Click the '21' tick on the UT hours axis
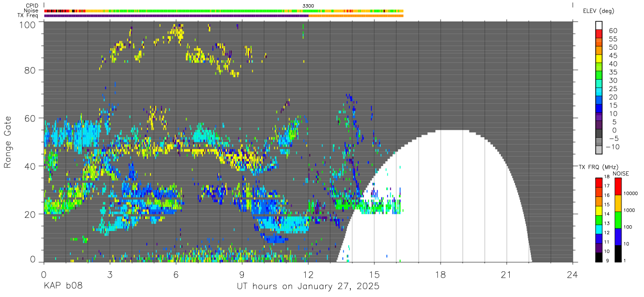This screenshot has width=644, height=297. [507, 274]
